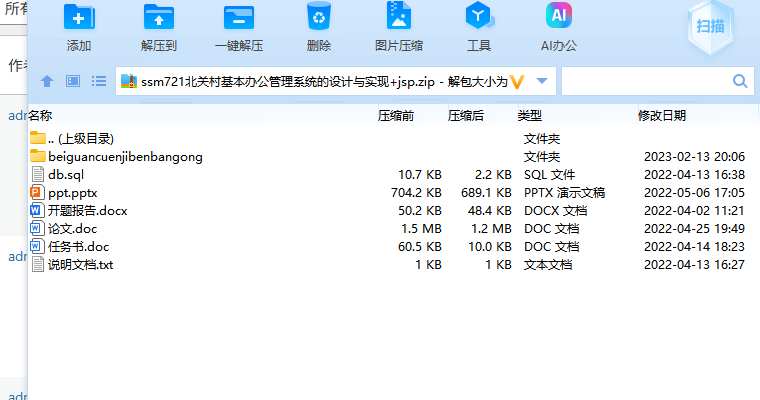Launch the AI办公 feature

(559, 18)
